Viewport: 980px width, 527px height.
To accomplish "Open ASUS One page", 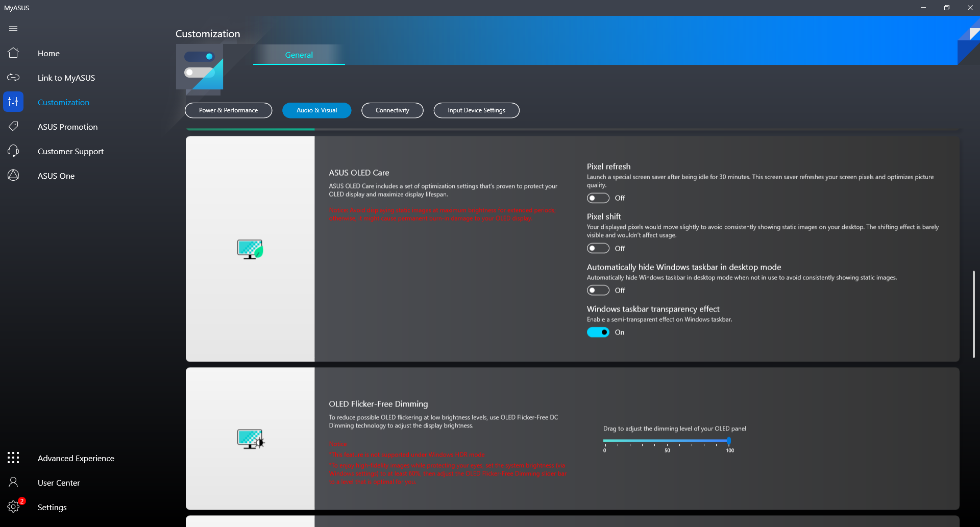I will [56, 176].
